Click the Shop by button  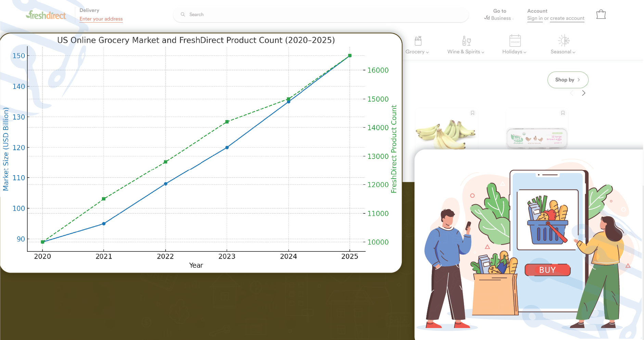[x=568, y=80]
